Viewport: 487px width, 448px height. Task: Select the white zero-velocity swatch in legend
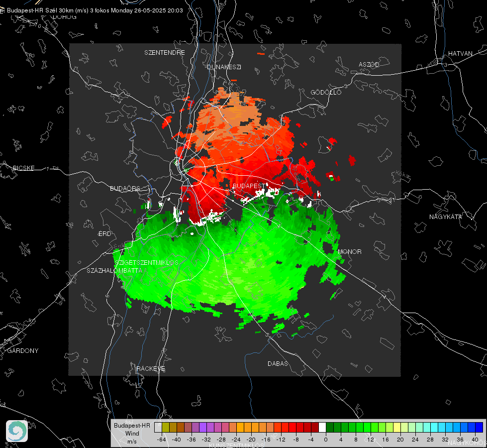pos(322,428)
